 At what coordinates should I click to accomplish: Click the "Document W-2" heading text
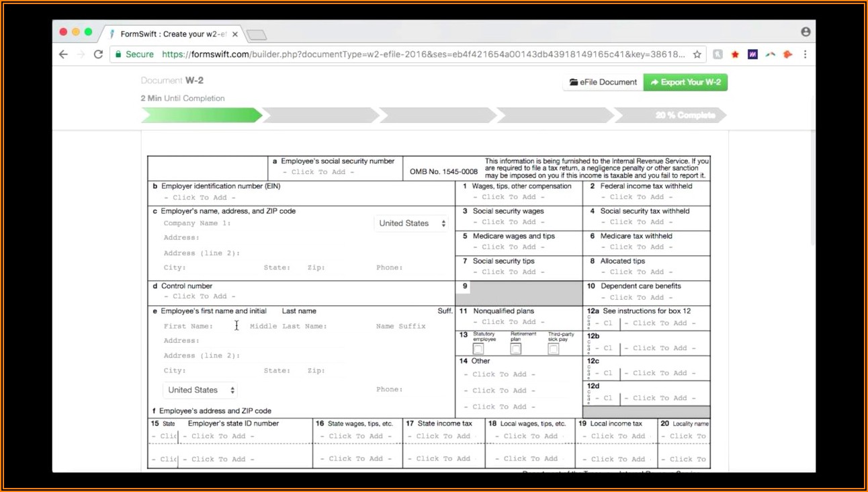coord(172,81)
